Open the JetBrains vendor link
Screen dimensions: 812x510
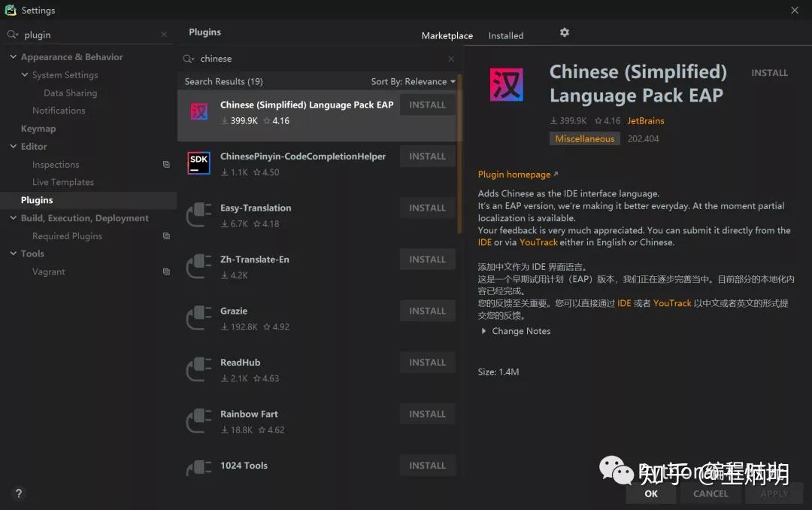point(645,120)
